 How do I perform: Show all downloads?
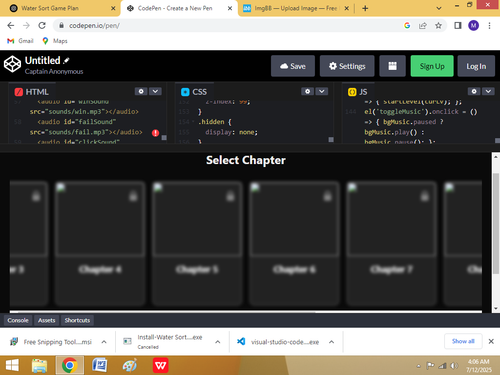pyautogui.click(x=463, y=341)
